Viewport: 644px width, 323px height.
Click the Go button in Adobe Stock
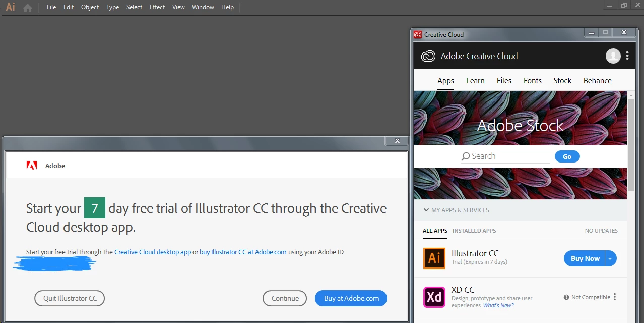(x=567, y=156)
